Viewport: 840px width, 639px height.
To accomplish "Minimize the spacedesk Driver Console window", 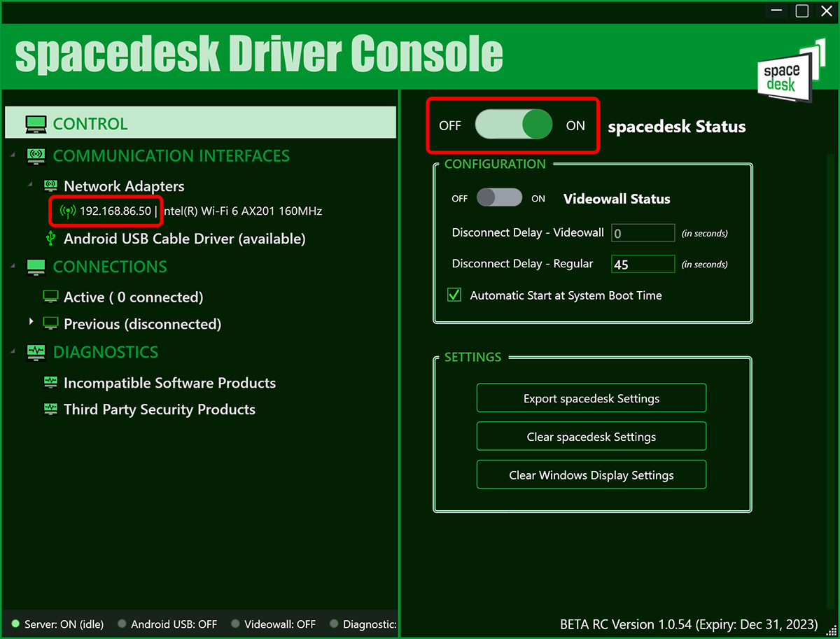I will click(777, 11).
